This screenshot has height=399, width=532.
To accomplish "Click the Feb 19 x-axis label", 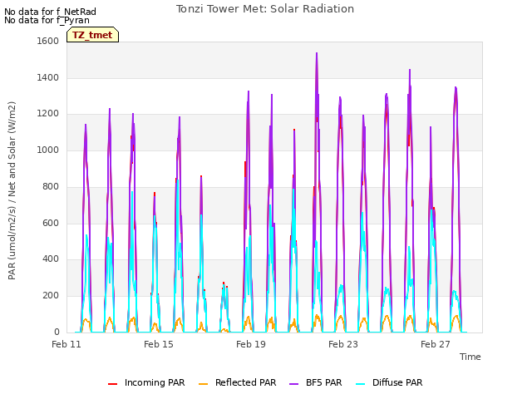I will [251, 344].
